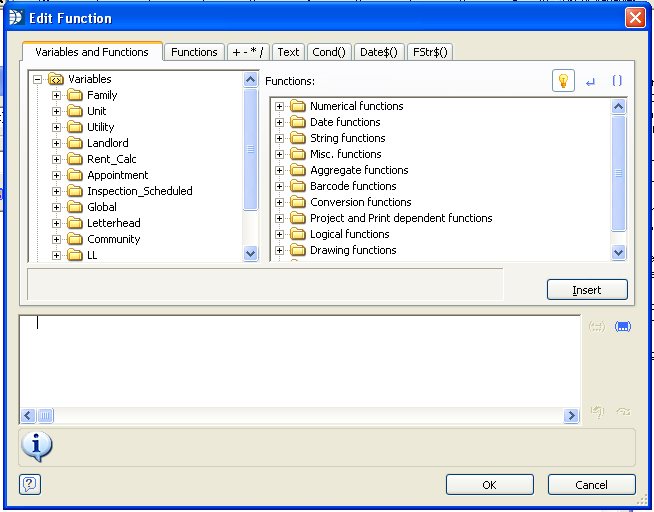
Task: Expand the Family variable folder
Action: (x=57, y=95)
